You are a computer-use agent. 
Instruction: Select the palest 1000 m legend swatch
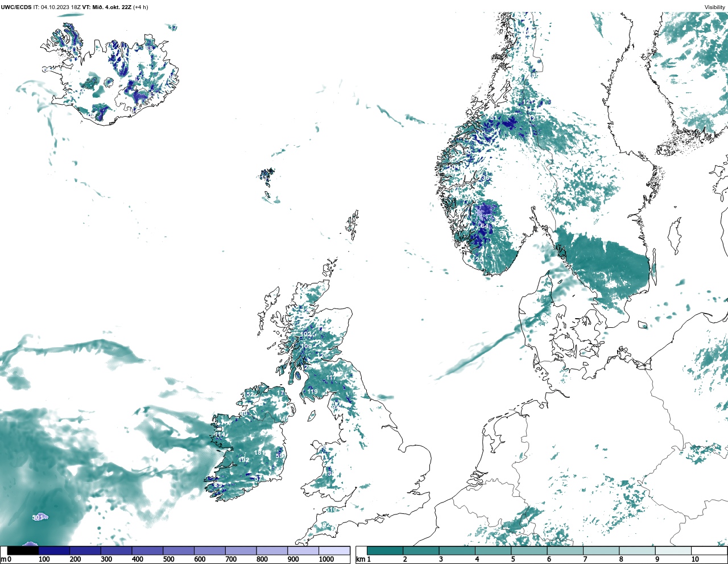pos(334,551)
